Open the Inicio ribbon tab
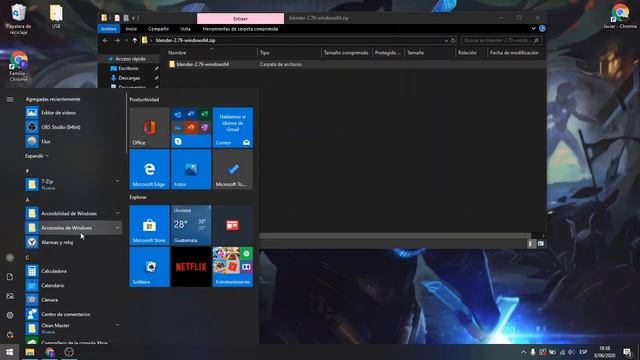 [131, 29]
